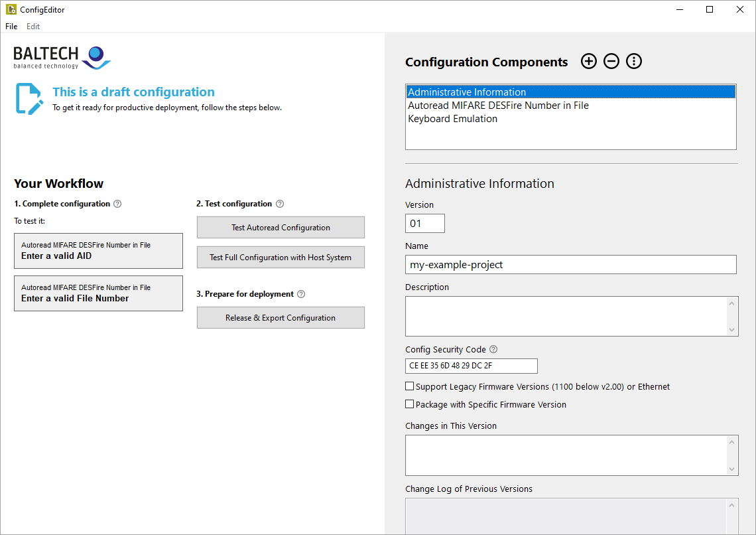Click the Enter a valid AID task button

(98, 251)
